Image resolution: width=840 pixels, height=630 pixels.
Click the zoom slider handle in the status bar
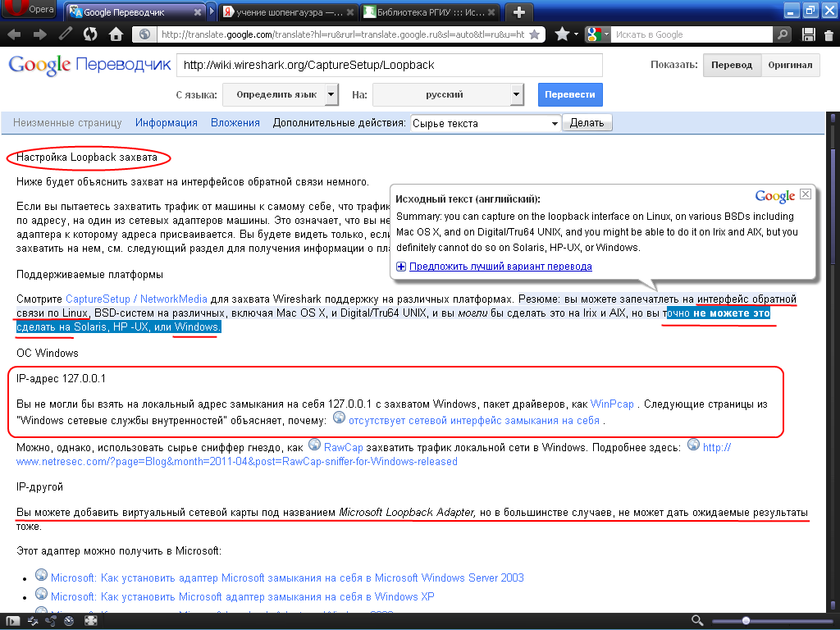click(746, 621)
